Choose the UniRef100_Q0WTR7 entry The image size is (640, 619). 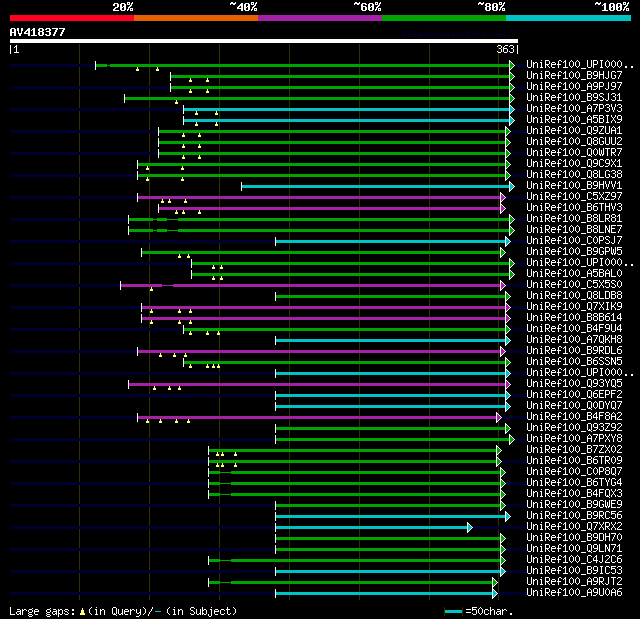coord(574,153)
